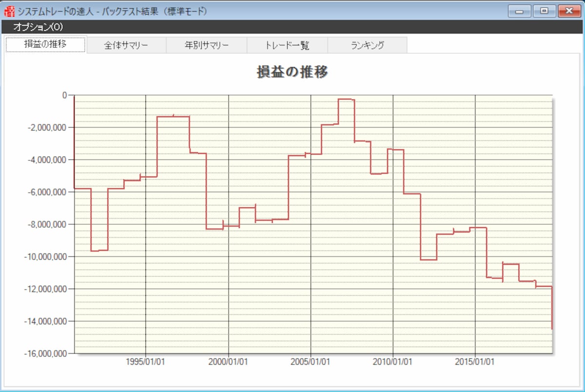The image size is (585, 392).
Task: Click the -8,000,000 y-axis label
Action: tap(47, 224)
